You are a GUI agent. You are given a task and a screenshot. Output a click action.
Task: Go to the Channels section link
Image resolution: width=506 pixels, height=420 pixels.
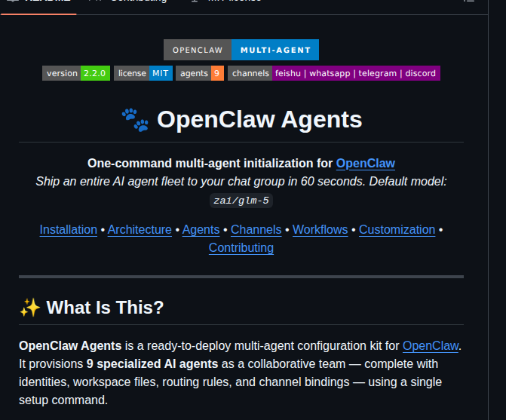pyautogui.click(x=256, y=230)
